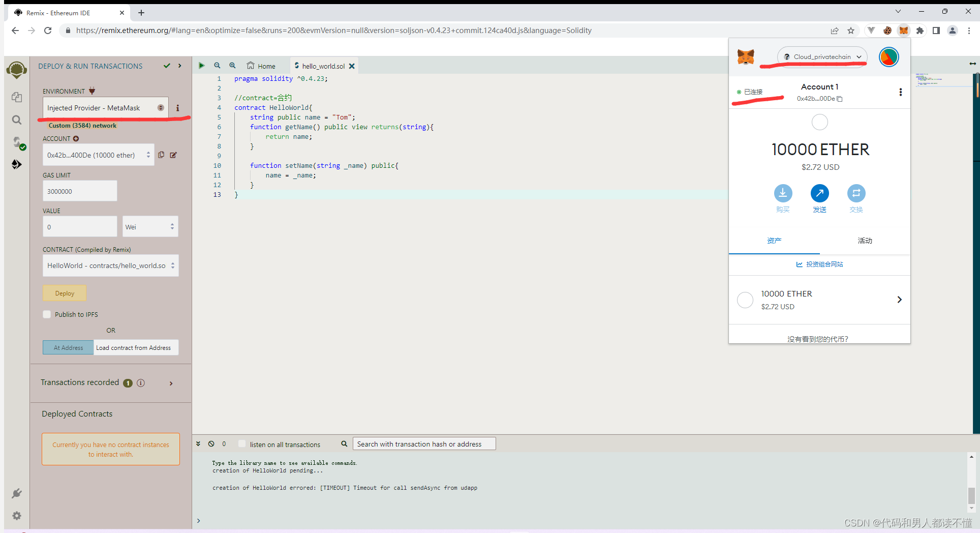Screen dimensions: 980x533
Task: Copy the selected account address
Action: point(161,155)
